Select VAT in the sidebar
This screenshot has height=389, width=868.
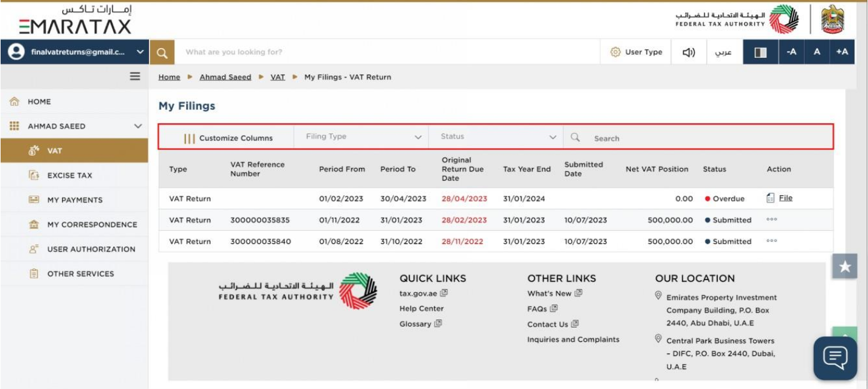(74, 151)
